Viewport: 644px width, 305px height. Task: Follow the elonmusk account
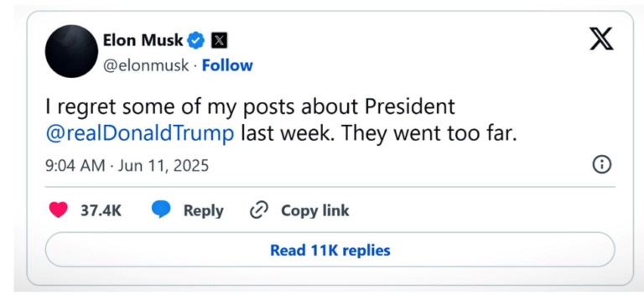227,65
